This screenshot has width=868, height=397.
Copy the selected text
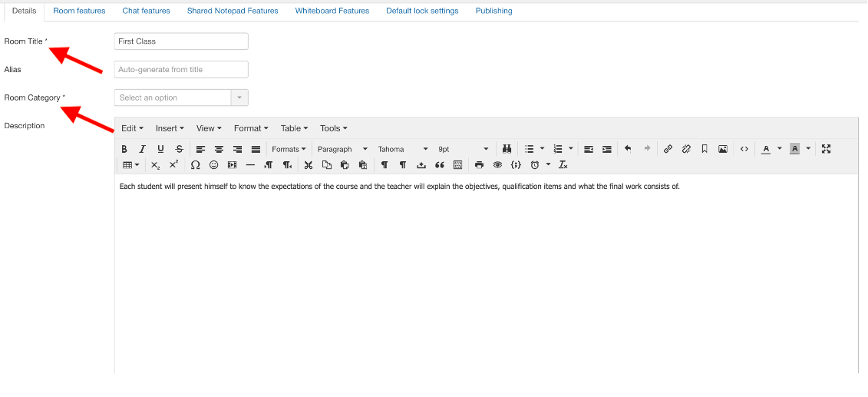327,165
